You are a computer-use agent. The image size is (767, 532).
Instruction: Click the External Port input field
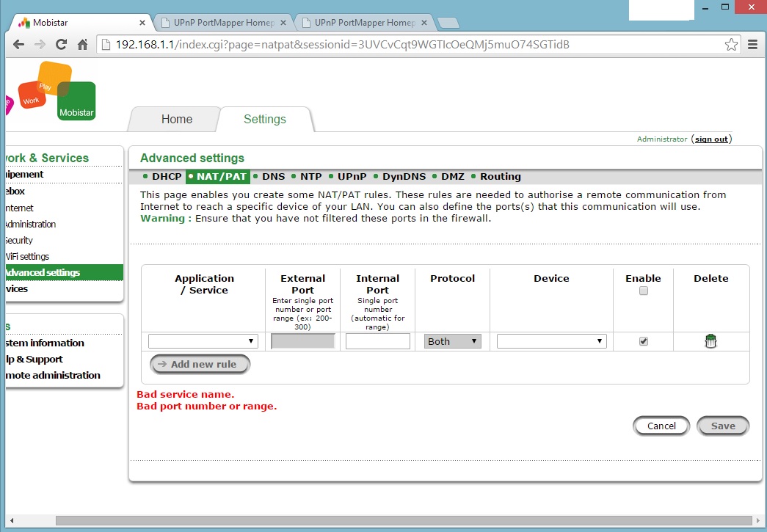tap(303, 340)
